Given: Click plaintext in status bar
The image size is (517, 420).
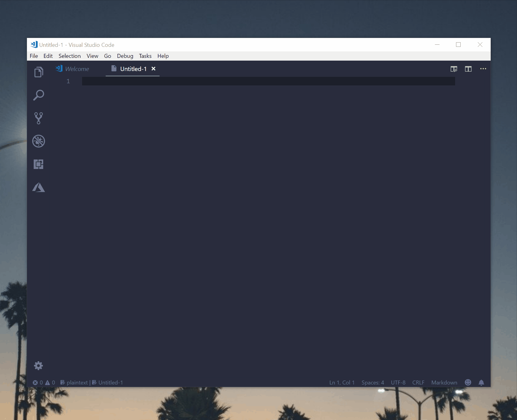Looking at the screenshot, I should tap(74, 383).
